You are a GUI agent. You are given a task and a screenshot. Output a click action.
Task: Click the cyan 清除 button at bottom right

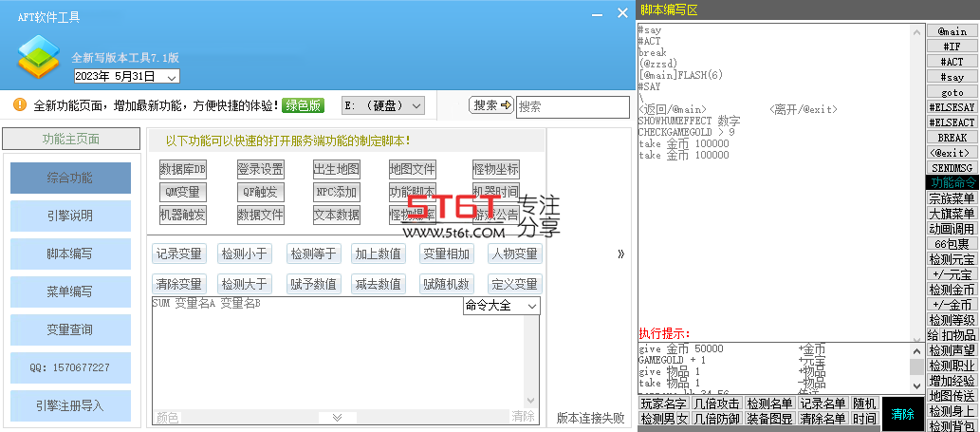tap(902, 413)
